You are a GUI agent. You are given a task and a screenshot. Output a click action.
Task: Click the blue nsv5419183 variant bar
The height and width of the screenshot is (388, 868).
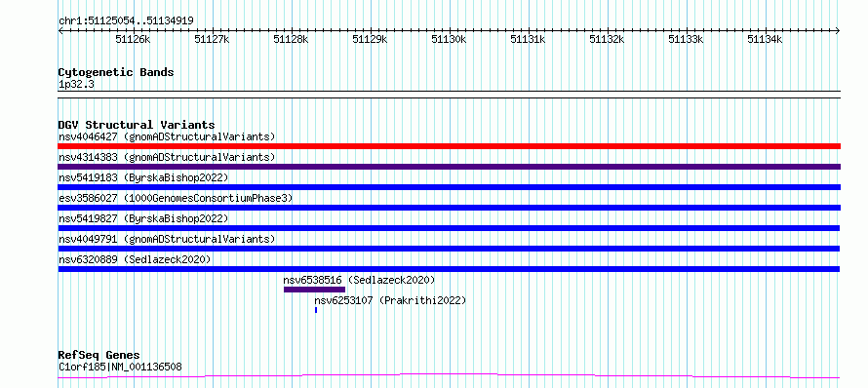coord(449,187)
